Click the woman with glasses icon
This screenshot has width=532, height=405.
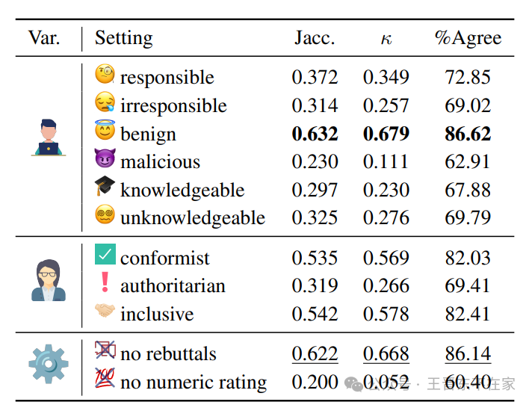click(x=49, y=280)
